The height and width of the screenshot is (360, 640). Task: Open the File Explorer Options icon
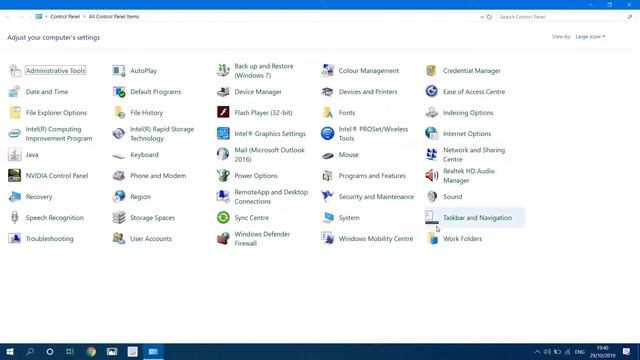coord(15,112)
